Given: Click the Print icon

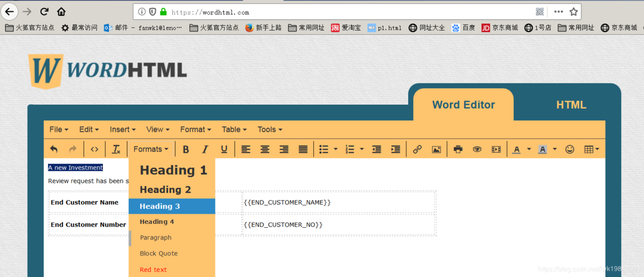Looking at the screenshot, I should click(x=458, y=149).
